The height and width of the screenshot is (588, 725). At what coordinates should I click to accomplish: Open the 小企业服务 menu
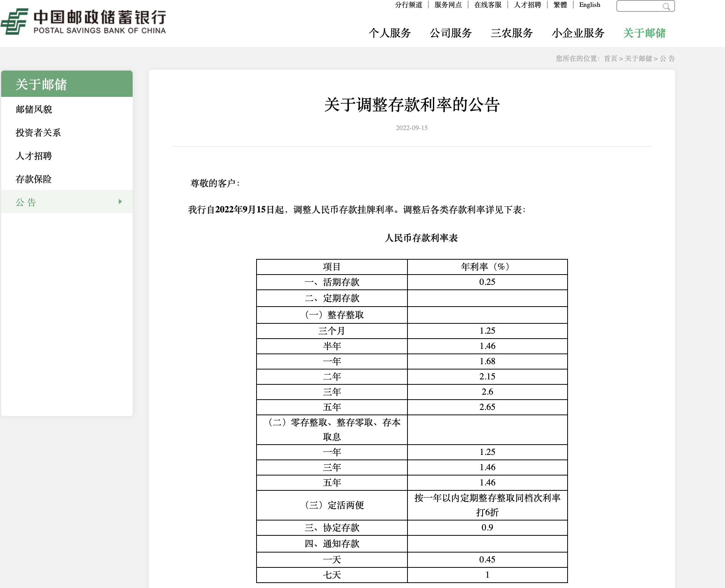(x=578, y=33)
